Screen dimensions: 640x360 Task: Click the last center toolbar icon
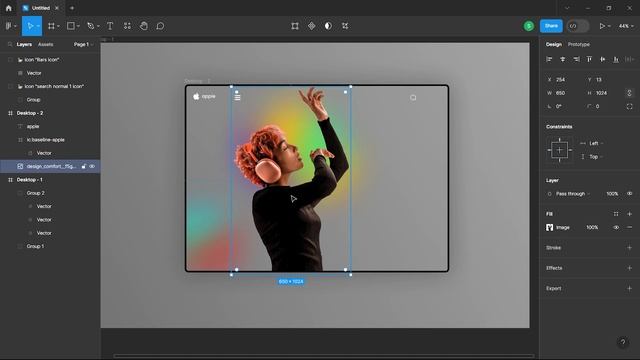coord(345,26)
